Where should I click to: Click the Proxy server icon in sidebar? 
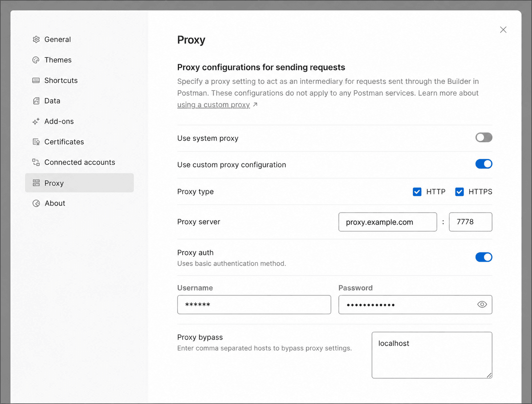[36, 183]
